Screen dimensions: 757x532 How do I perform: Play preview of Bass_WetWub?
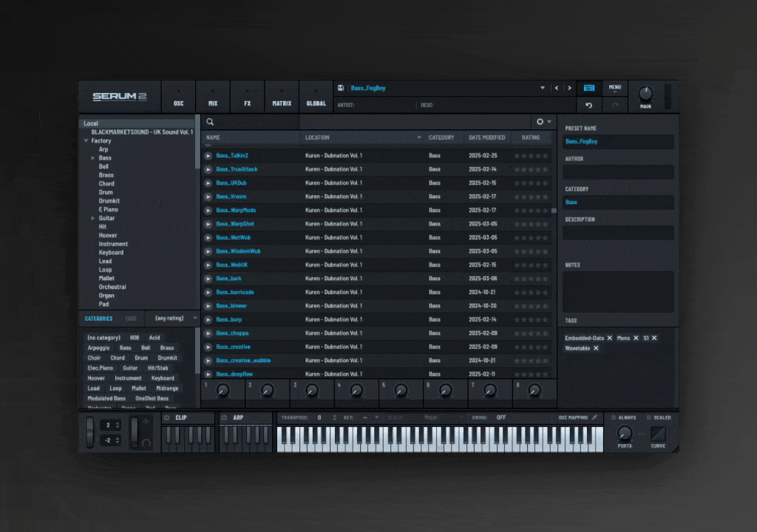click(208, 238)
